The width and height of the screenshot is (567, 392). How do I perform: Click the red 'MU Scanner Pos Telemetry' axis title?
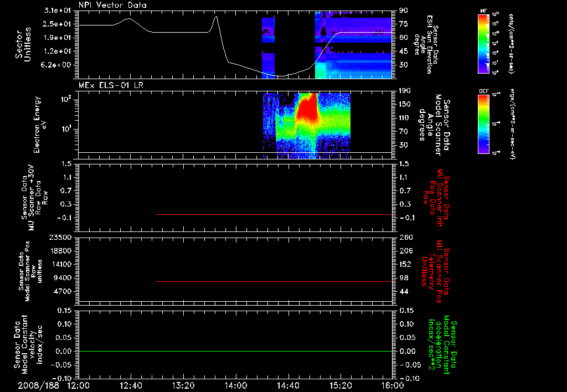[436, 271]
